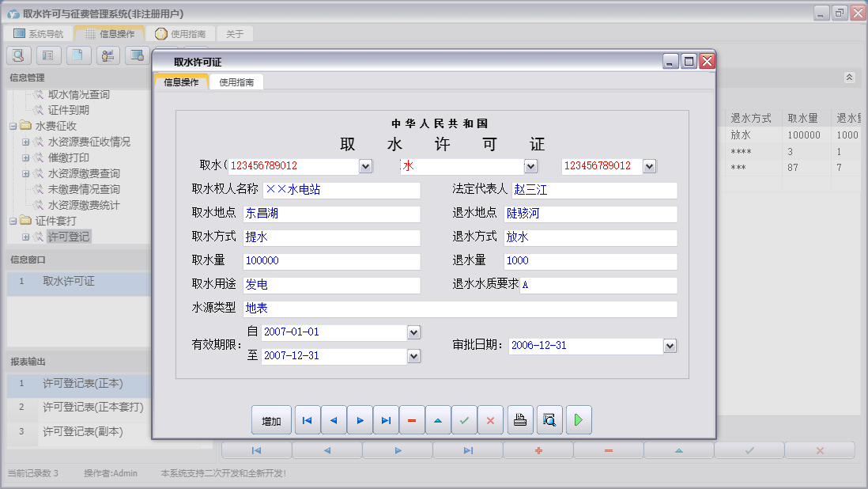Confirm changes with the green checkmark
Image resolution: width=868 pixels, height=489 pixels.
[x=464, y=419]
